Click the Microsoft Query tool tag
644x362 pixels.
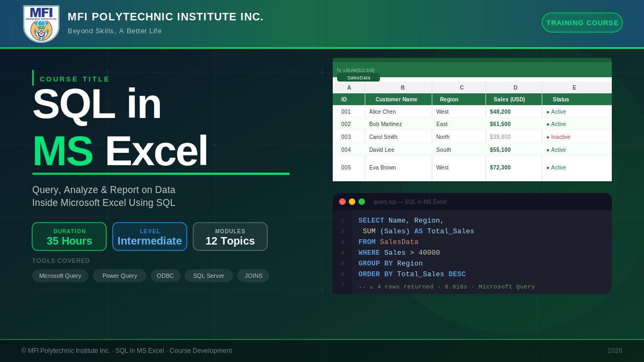tap(60, 276)
